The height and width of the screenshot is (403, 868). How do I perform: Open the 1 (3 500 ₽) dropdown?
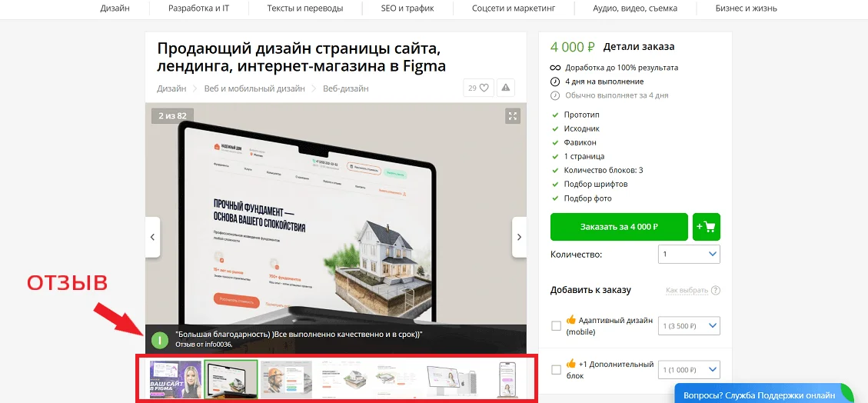pyautogui.click(x=689, y=326)
